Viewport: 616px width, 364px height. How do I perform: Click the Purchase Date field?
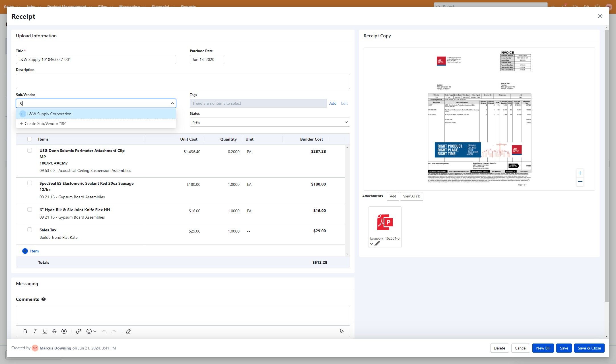point(207,59)
